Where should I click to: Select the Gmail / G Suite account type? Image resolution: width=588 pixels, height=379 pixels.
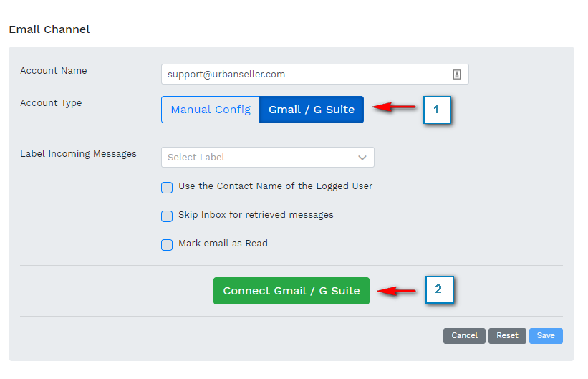click(x=312, y=110)
